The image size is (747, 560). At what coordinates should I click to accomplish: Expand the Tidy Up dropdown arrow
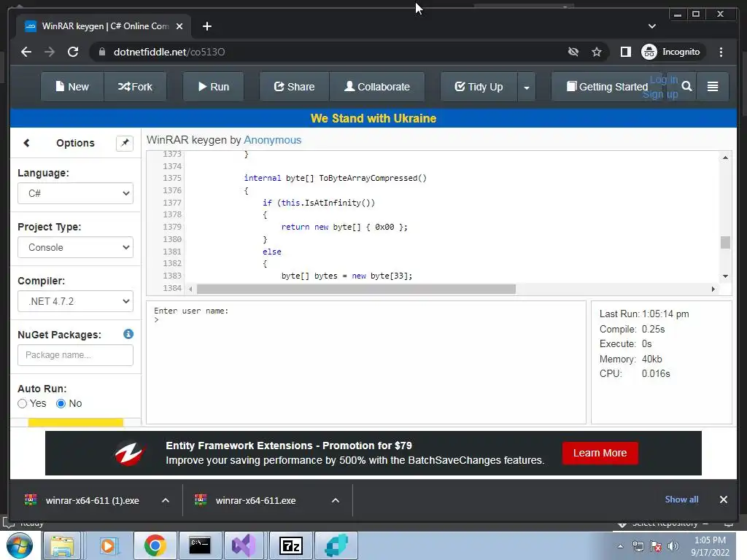point(527,87)
